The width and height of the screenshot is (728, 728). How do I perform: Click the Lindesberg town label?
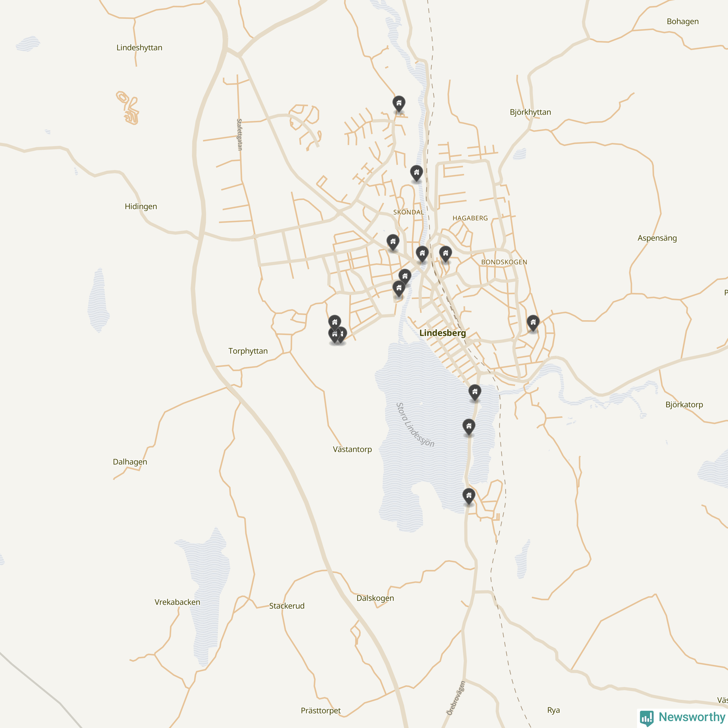[x=442, y=333]
